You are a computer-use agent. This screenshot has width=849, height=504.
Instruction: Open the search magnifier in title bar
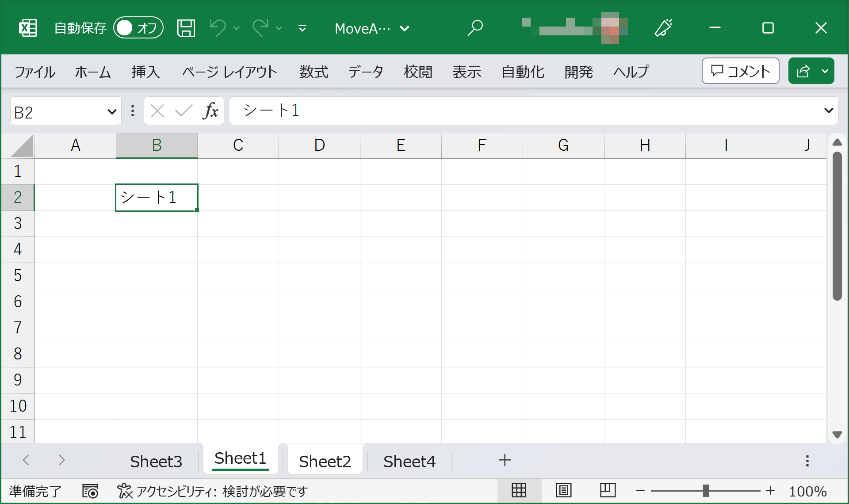475,28
